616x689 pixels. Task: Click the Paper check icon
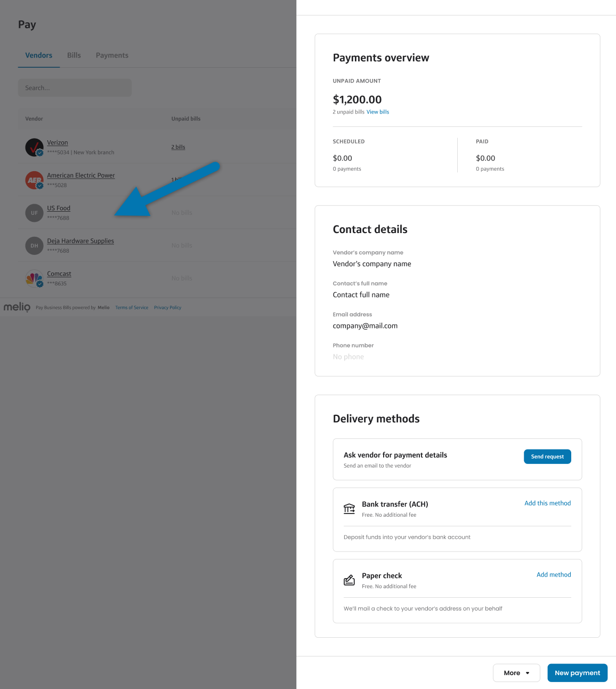click(x=349, y=580)
